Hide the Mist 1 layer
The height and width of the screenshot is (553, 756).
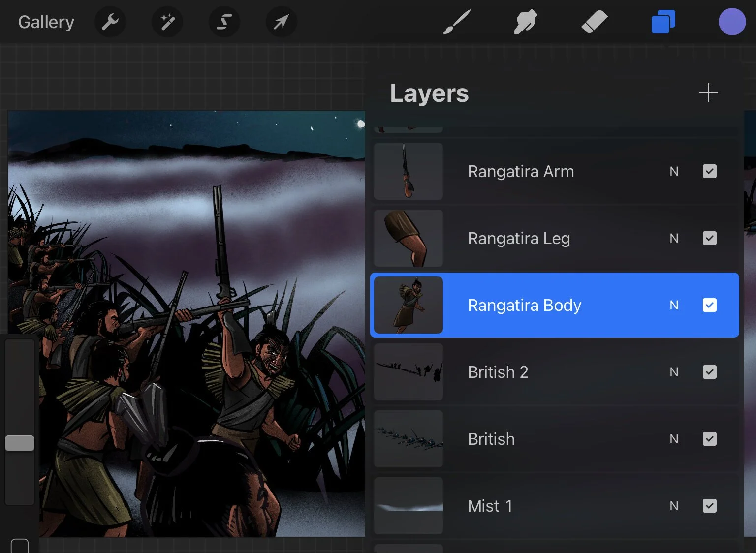pos(710,506)
